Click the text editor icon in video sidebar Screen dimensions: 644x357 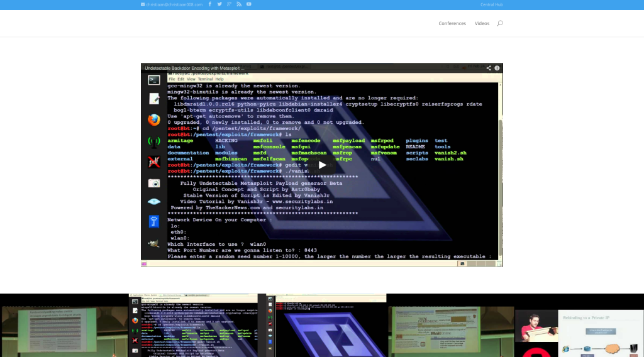(x=154, y=99)
